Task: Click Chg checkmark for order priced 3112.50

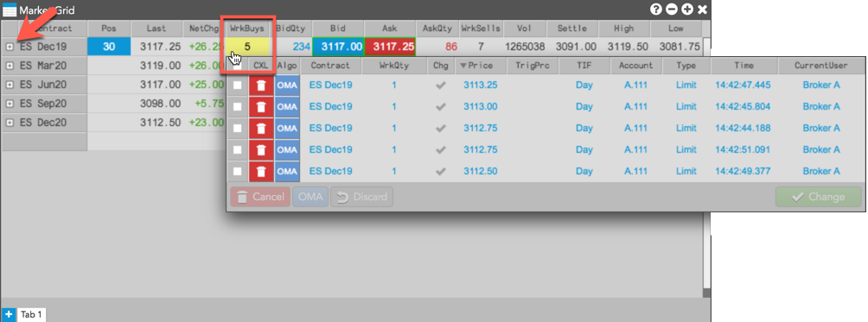Action: 441,172
